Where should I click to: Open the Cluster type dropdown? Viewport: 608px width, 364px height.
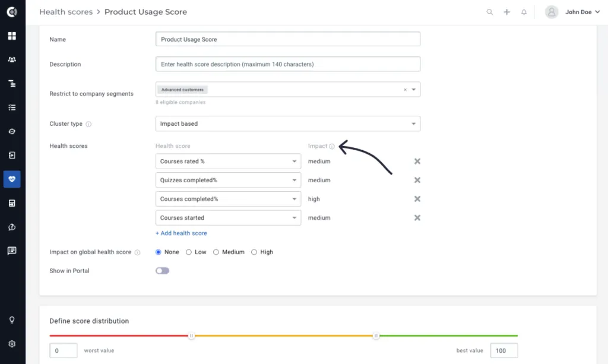click(288, 124)
